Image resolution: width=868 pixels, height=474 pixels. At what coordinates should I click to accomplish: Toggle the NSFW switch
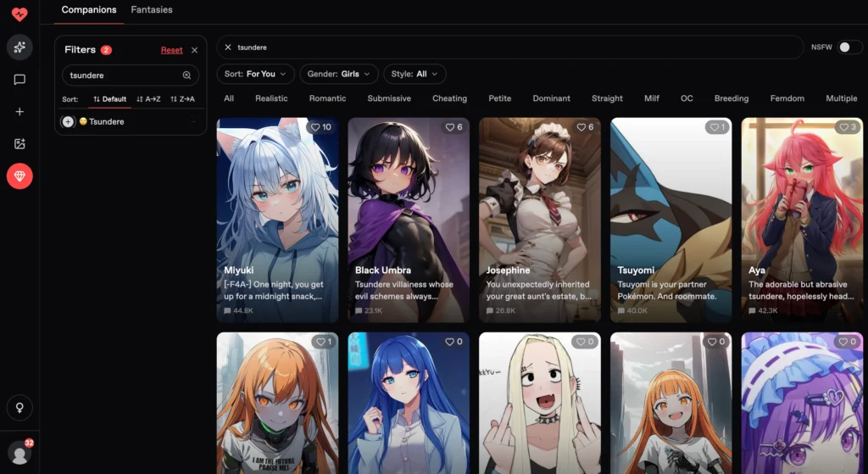coord(849,47)
